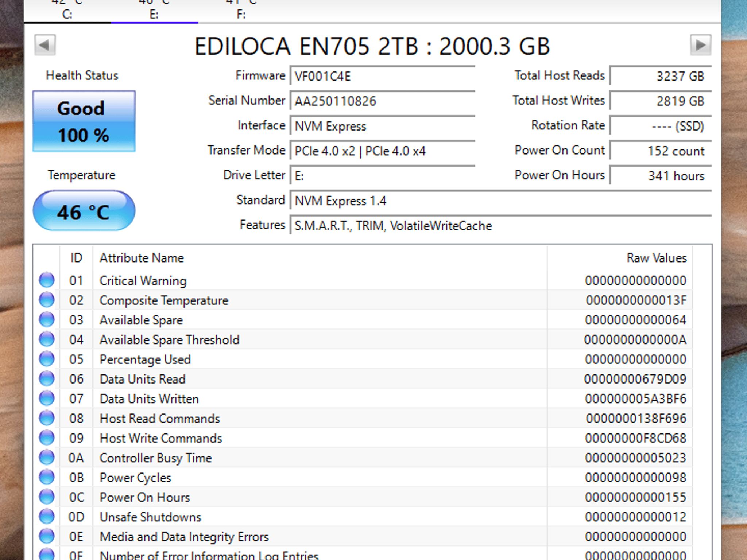Select the Unsafe Shutdowns attribute name

tap(150, 517)
